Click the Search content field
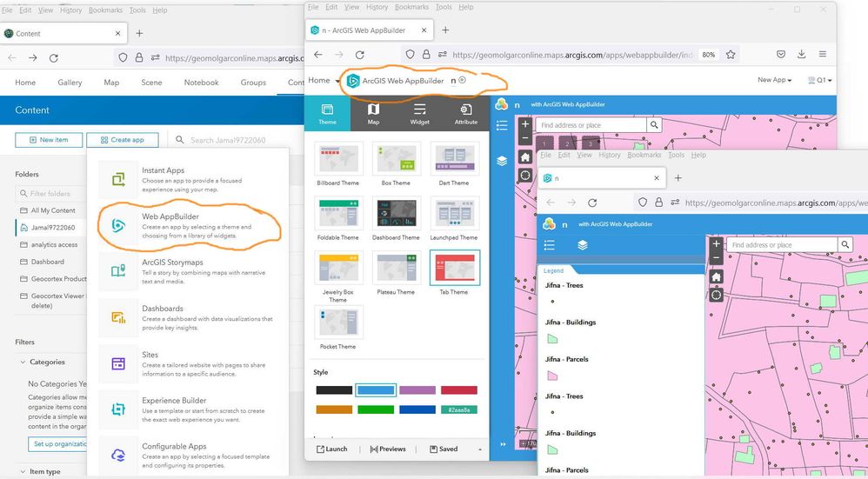 230,141
